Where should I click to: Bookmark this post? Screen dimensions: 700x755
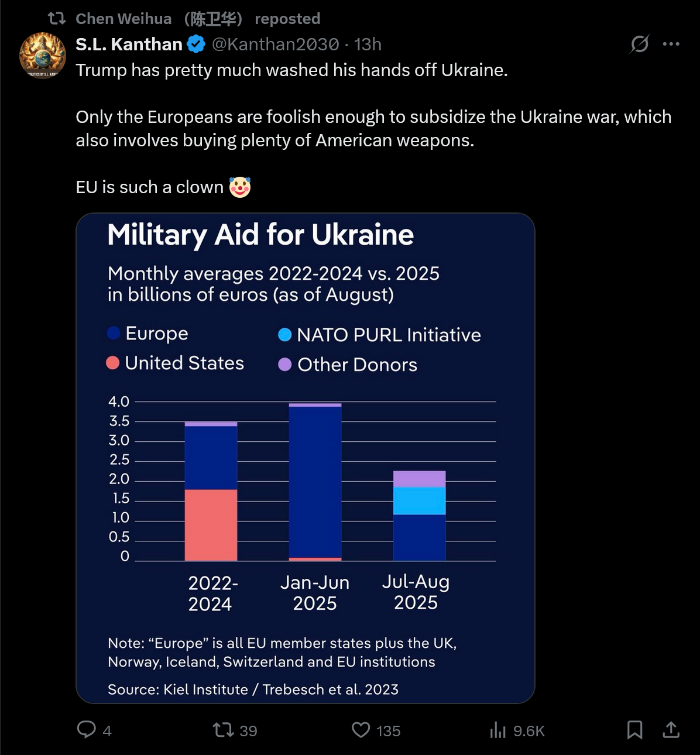[x=634, y=730]
